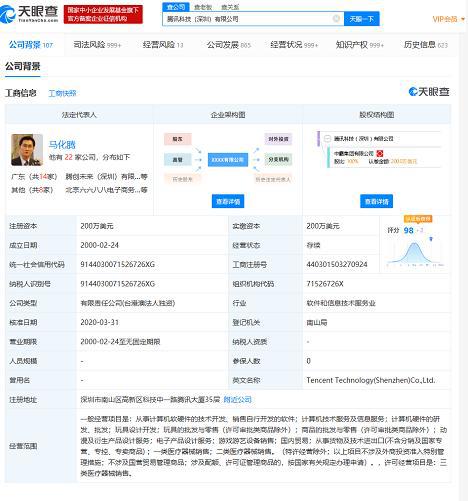Select the 查老板 search mode tab

[203, 7]
